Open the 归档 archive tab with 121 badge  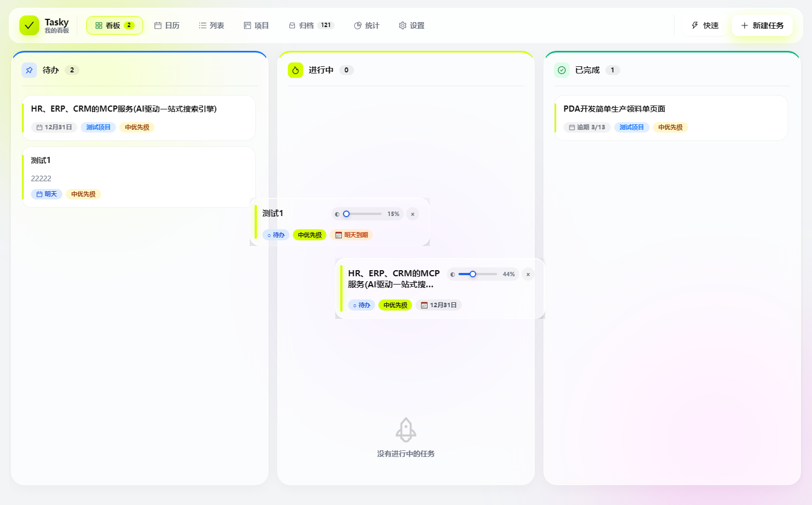312,25
